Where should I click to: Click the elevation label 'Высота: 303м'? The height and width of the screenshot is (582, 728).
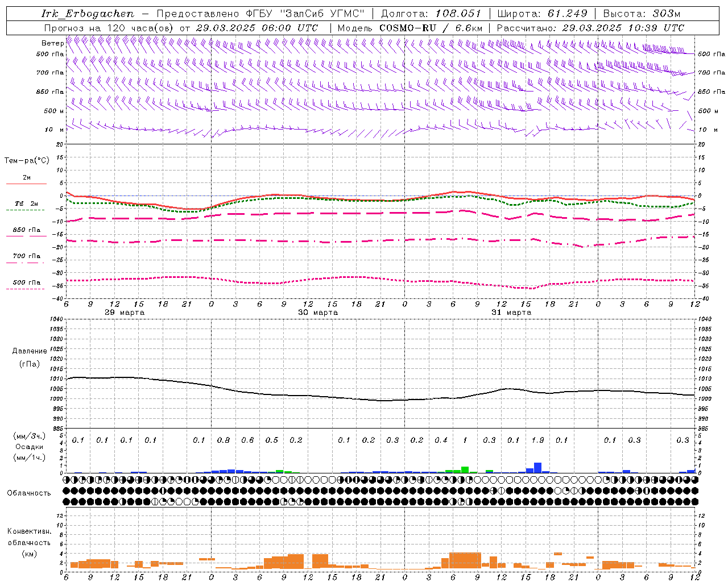click(x=642, y=14)
